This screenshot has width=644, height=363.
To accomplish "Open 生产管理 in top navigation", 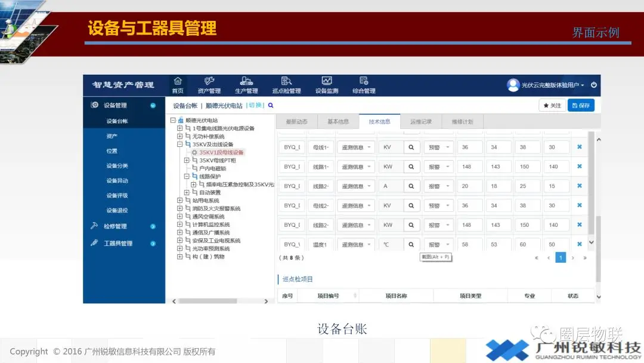I will tap(246, 85).
